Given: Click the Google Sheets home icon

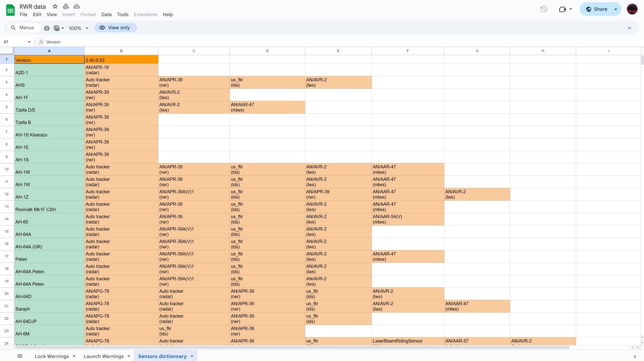Looking at the screenshot, I should (x=10, y=10).
